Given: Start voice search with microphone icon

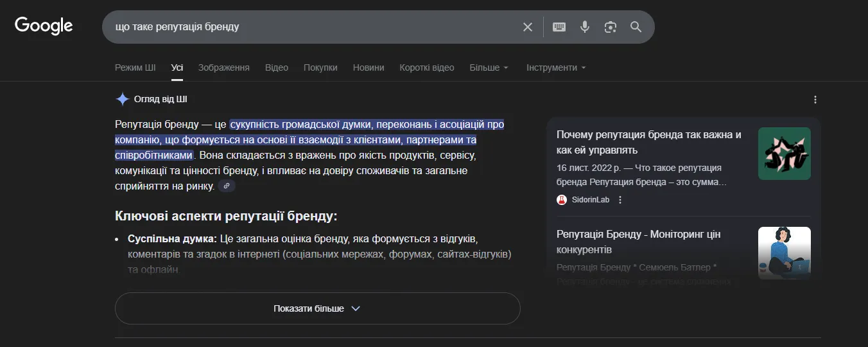Looking at the screenshot, I should [585, 27].
